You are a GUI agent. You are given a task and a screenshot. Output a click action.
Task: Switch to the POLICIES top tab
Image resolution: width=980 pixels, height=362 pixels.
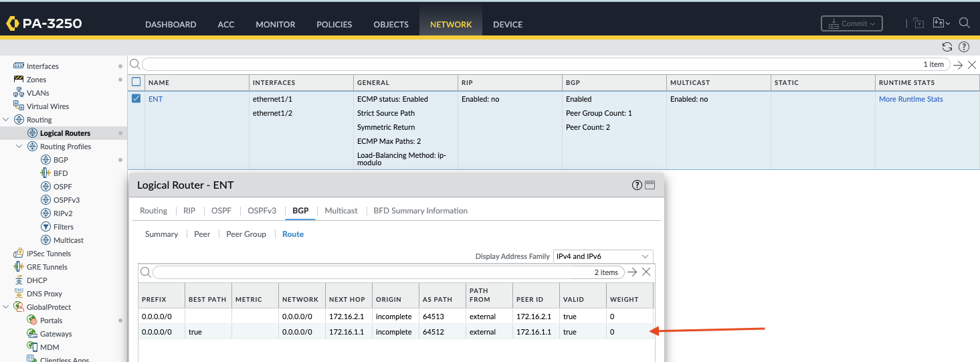334,24
